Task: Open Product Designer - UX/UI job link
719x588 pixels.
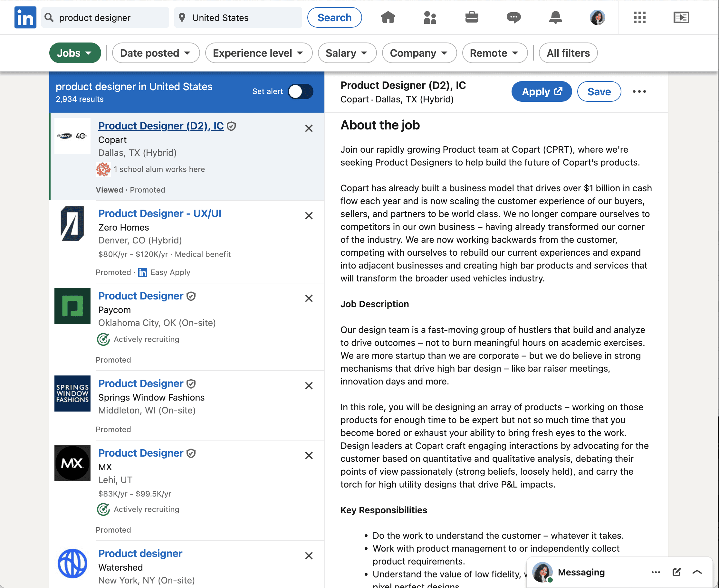Action: point(159,213)
